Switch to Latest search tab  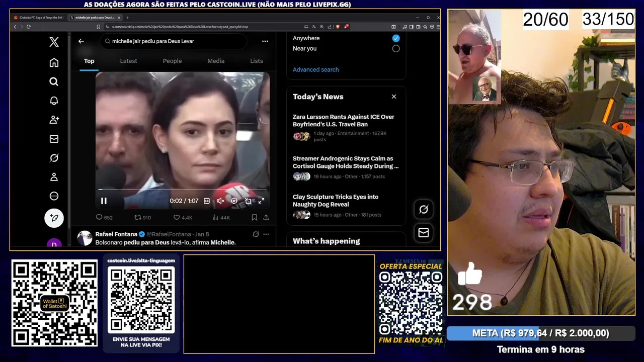point(128,61)
